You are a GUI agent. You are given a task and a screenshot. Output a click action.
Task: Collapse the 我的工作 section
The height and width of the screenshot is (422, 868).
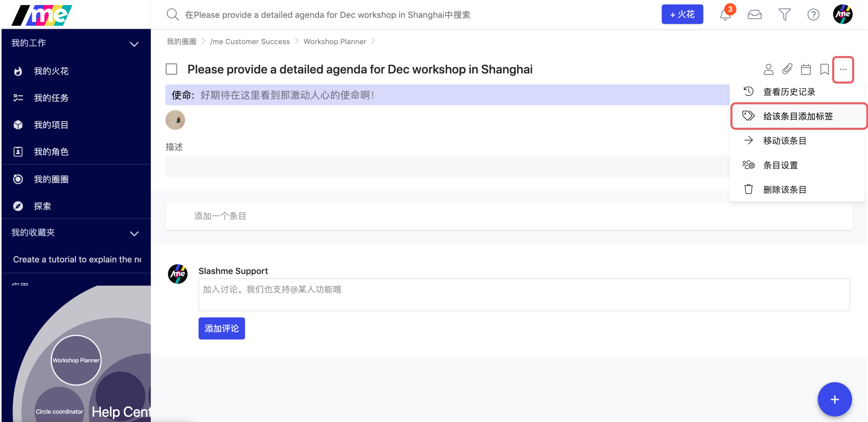click(x=134, y=44)
